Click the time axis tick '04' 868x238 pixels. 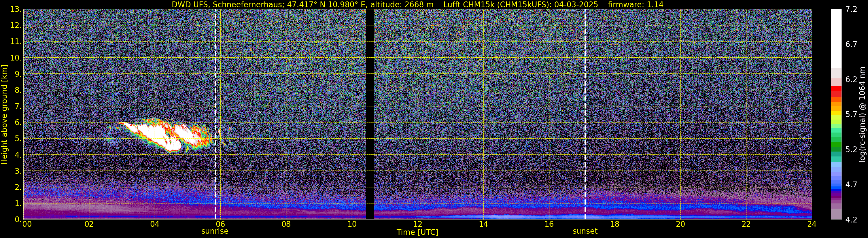pyautogui.click(x=155, y=224)
